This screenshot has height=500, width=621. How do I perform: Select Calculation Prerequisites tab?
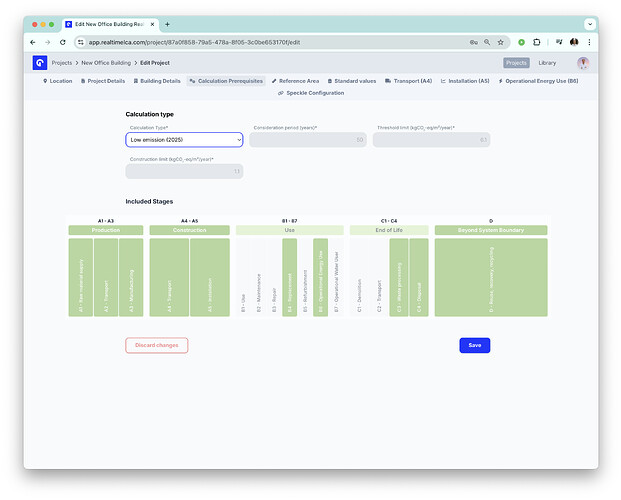click(x=226, y=81)
